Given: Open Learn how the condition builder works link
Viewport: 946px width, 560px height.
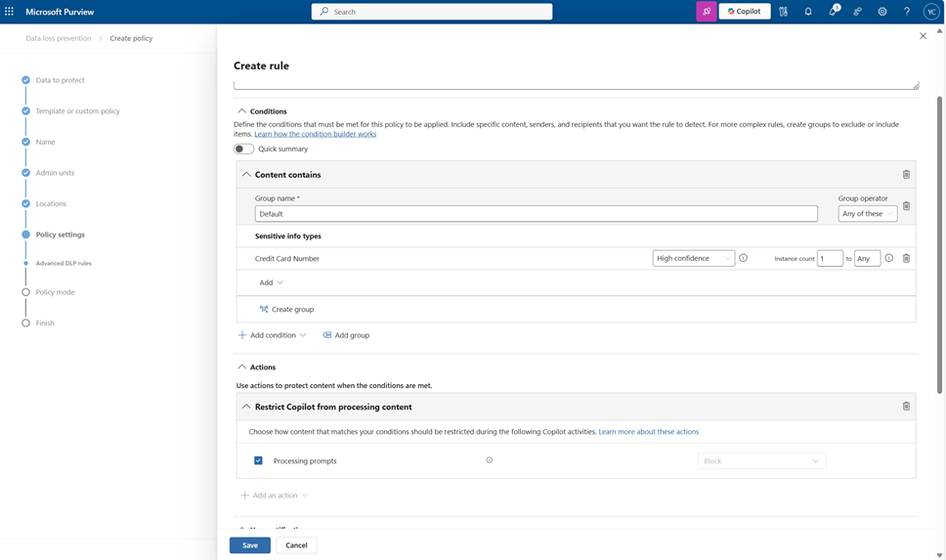Looking at the screenshot, I should coord(315,134).
